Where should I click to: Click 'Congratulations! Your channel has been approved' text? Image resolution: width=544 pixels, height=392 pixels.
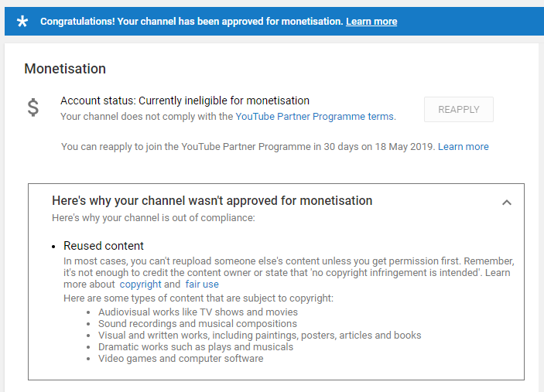pos(192,22)
